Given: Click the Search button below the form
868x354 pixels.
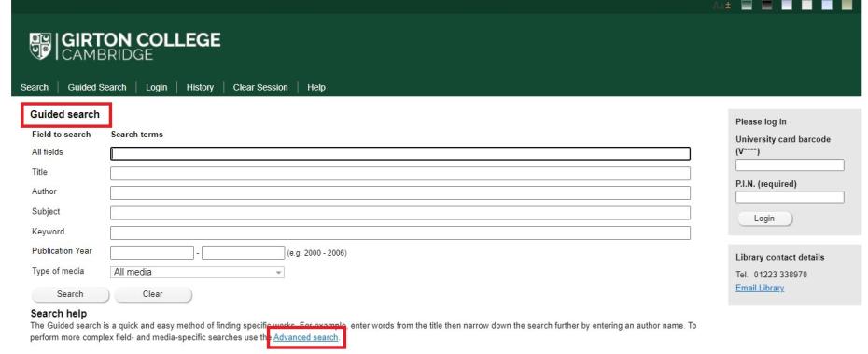Looking at the screenshot, I should 70,294.
